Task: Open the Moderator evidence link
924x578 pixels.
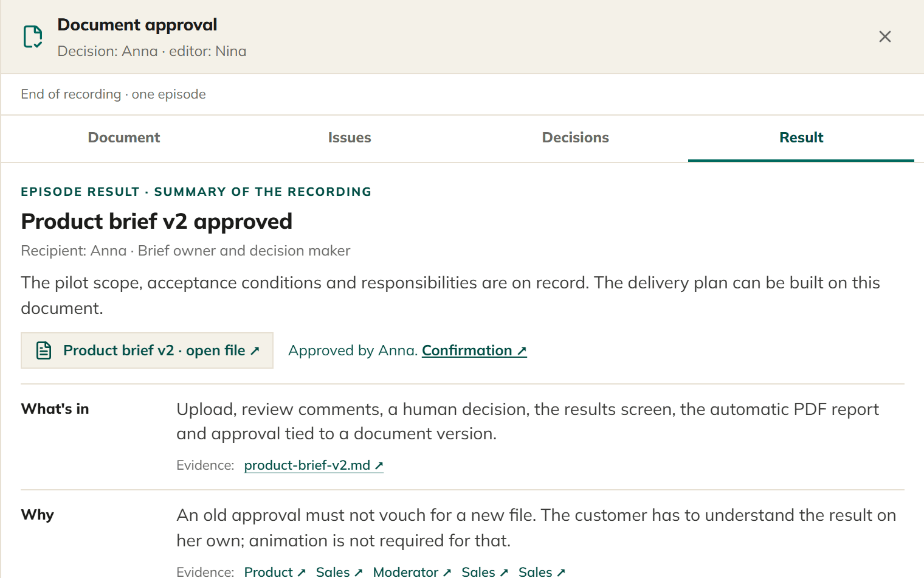Action: click(412, 572)
